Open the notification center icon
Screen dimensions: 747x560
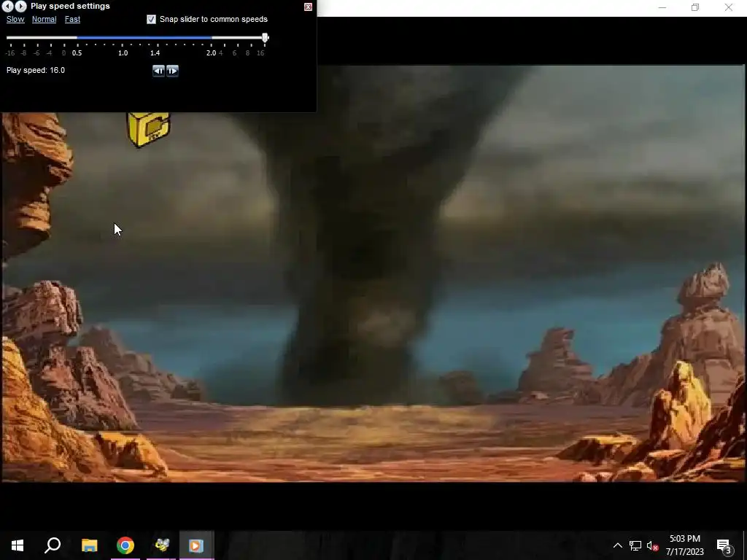coord(724,545)
